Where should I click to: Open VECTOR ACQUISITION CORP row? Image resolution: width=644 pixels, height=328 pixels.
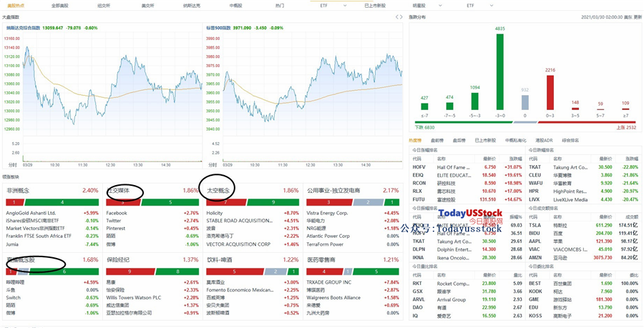pos(253,244)
